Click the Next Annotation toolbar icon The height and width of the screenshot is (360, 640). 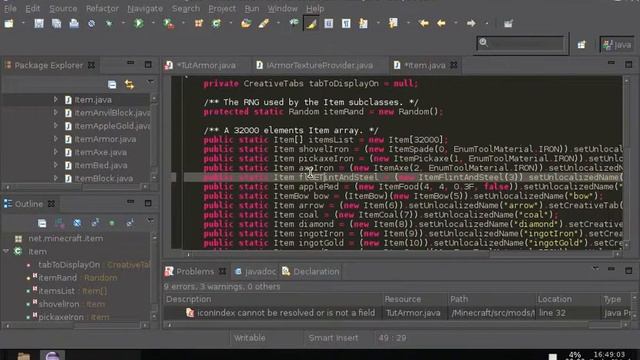[363, 23]
